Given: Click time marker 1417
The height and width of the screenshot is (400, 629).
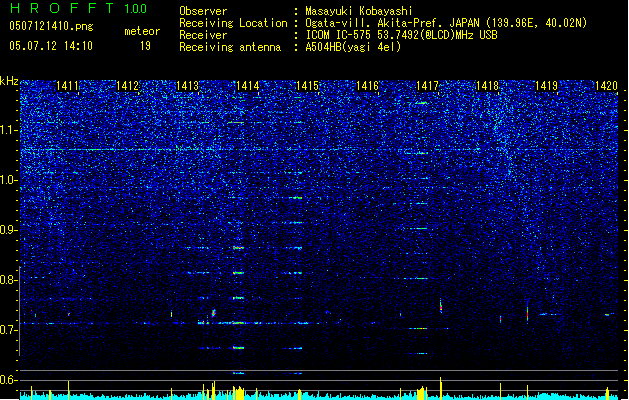Looking at the screenshot, I should [427, 86].
